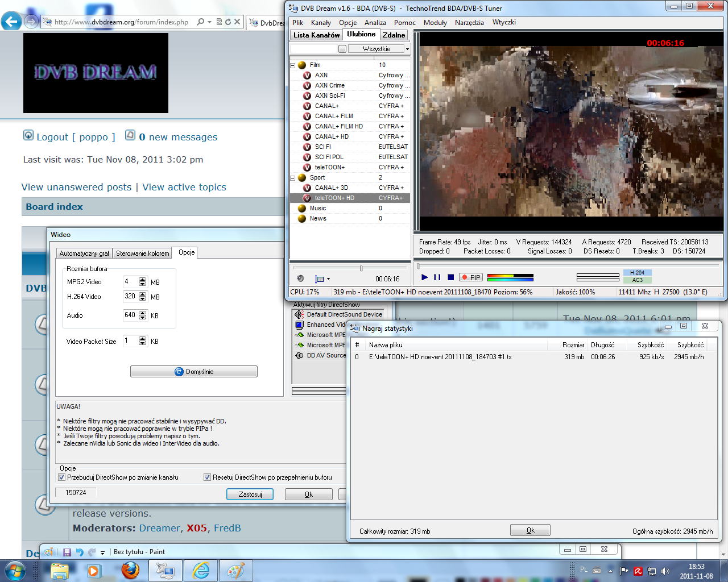Open the Kanały menu
This screenshot has height=582, width=728.
[321, 23]
